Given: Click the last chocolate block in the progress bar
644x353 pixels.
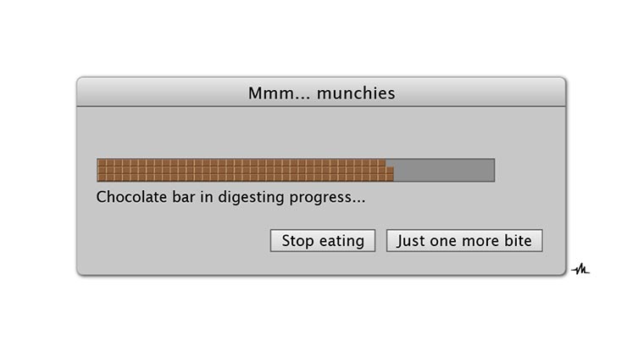Looking at the screenshot, I should [x=389, y=173].
